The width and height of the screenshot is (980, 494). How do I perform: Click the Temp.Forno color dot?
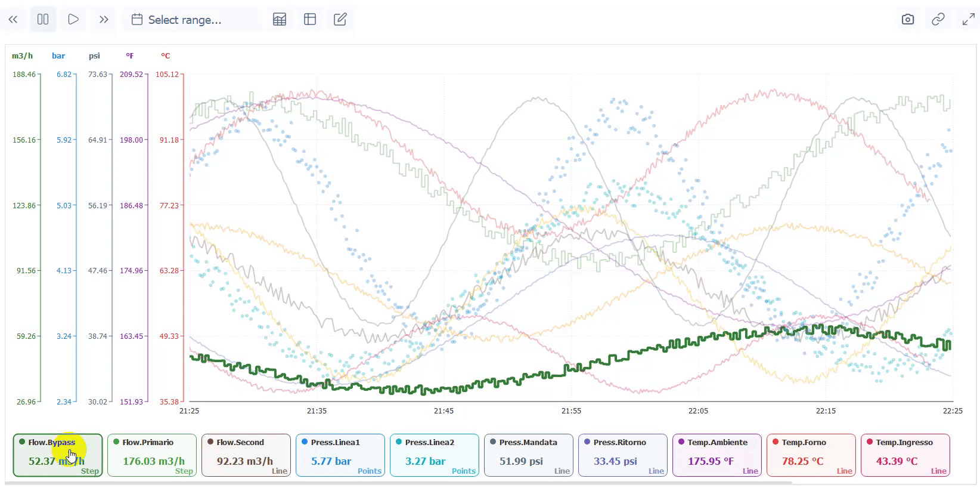776,442
